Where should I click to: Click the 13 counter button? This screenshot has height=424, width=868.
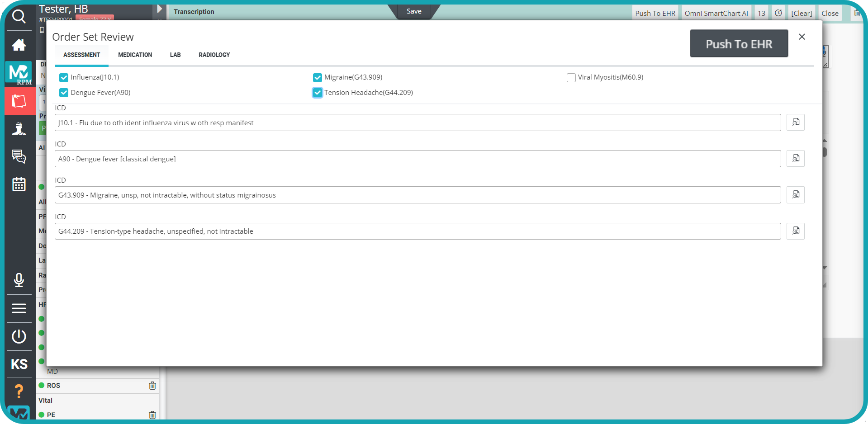pos(762,13)
